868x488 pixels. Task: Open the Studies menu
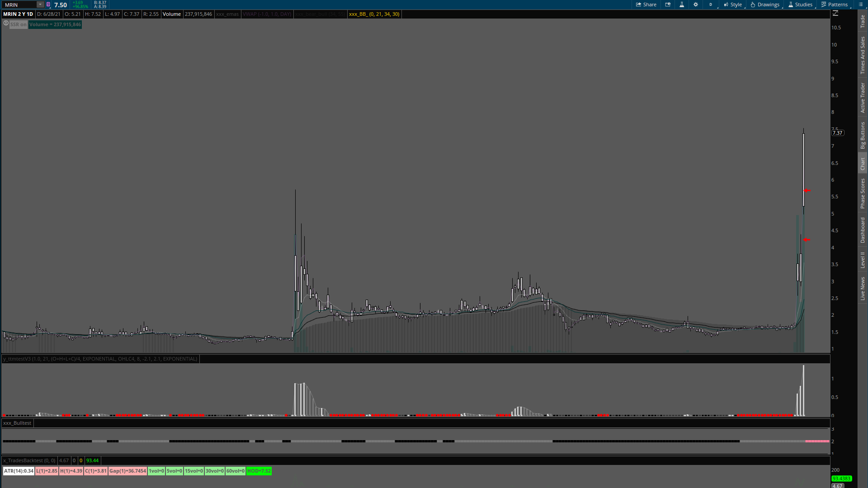(x=800, y=5)
